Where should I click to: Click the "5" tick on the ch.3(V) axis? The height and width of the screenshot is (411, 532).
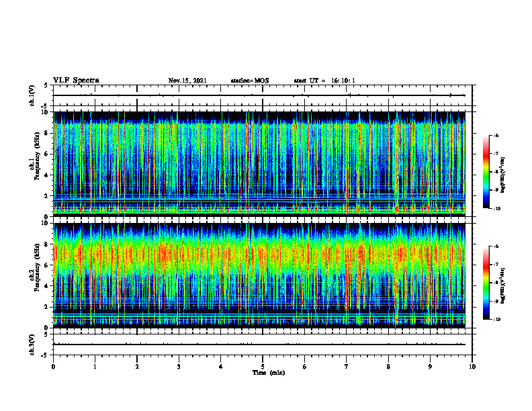(46, 334)
